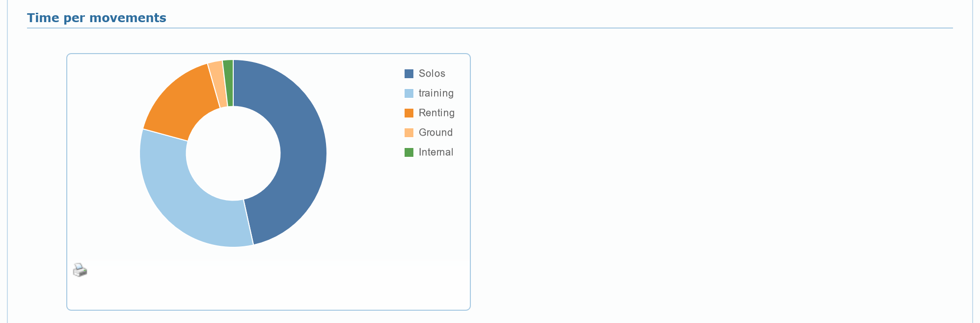Click the white center of the donut chart
This screenshot has height=323, width=980.
click(233, 153)
